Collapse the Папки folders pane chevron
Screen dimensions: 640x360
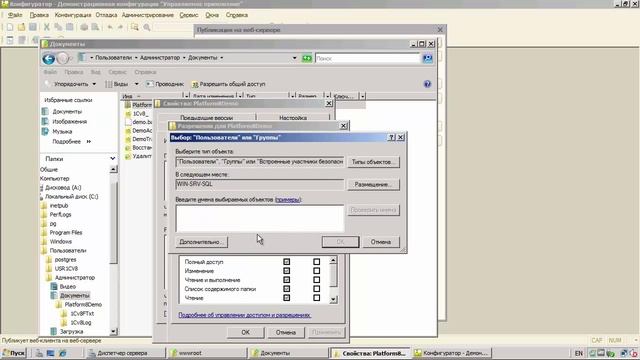(x=112, y=159)
